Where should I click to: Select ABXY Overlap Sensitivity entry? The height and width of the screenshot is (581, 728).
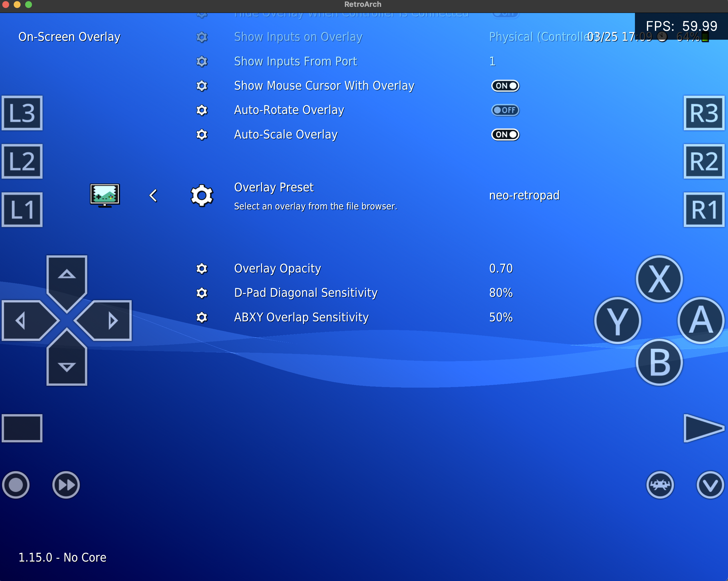[301, 317]
